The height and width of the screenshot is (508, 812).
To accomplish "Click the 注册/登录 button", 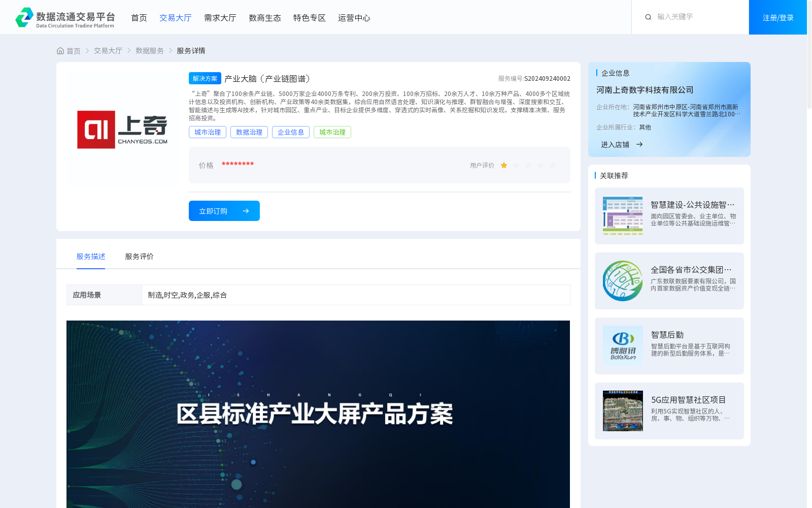I will point(778,17).
